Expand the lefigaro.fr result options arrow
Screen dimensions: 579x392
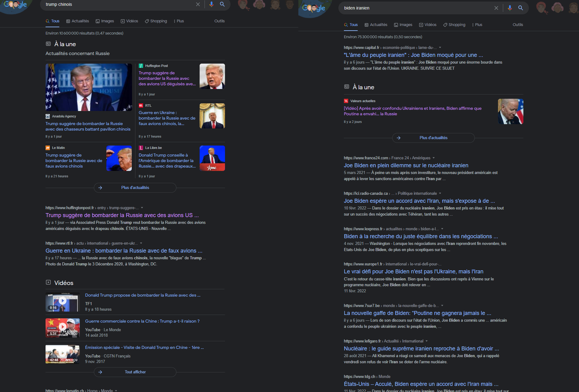(x=426, y=341)
